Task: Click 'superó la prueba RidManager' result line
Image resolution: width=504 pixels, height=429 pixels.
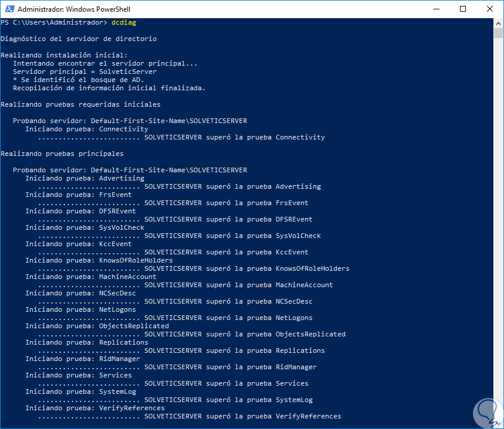Action: tap(177, 367)
